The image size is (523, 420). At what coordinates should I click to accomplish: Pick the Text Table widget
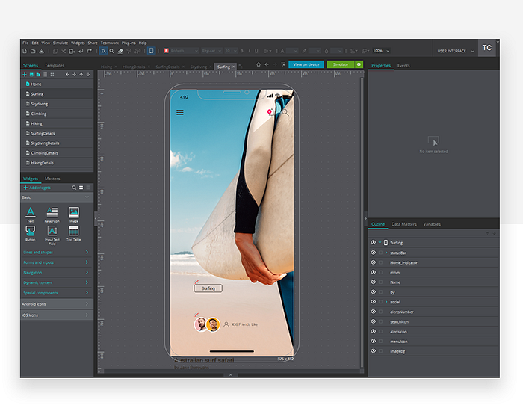[74, 233]
